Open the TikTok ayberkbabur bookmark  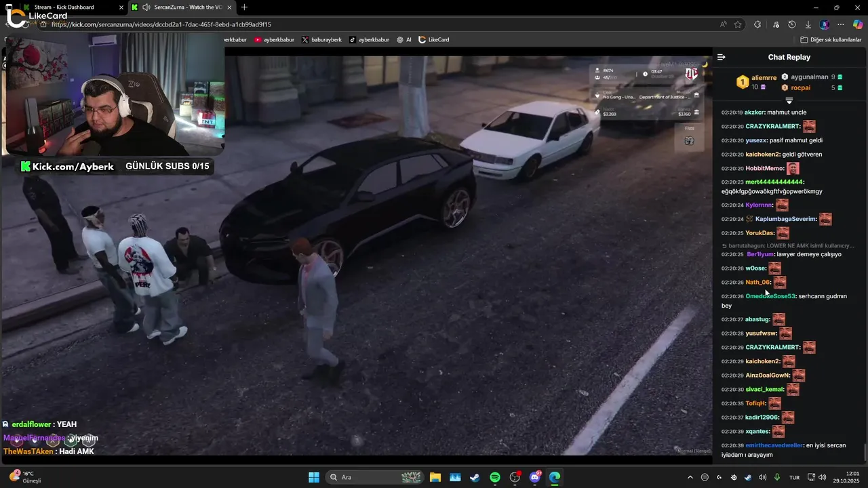coord(369,40)
